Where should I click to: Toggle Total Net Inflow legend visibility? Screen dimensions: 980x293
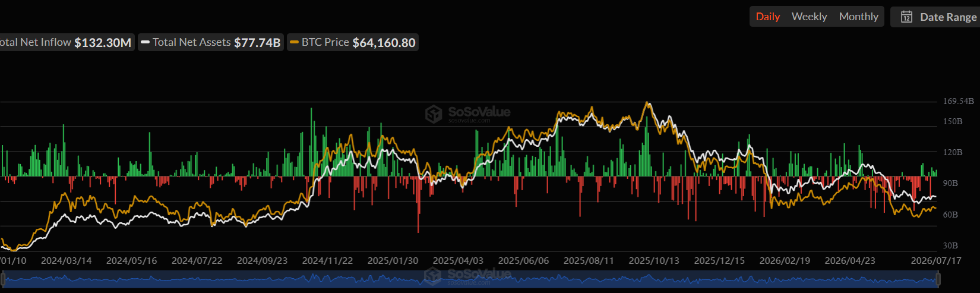[66, 42]
